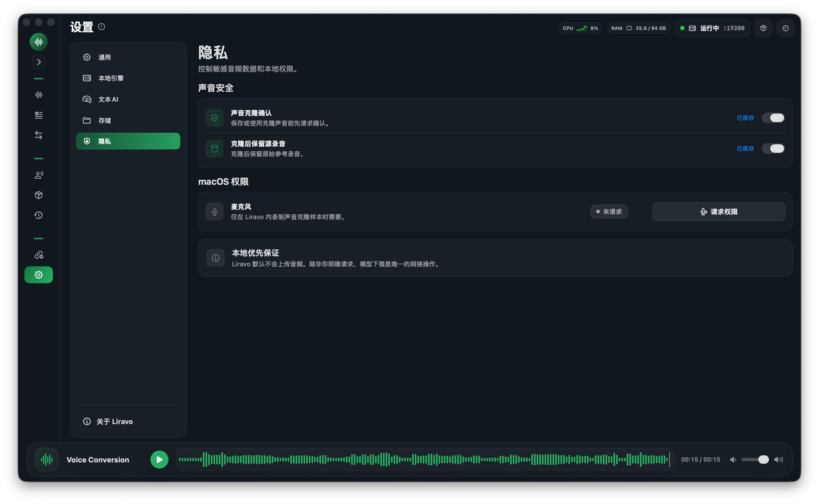This screenshot has width=819, height=504.
Task: Click the low volume speaker icon
Action: (733, 459)
